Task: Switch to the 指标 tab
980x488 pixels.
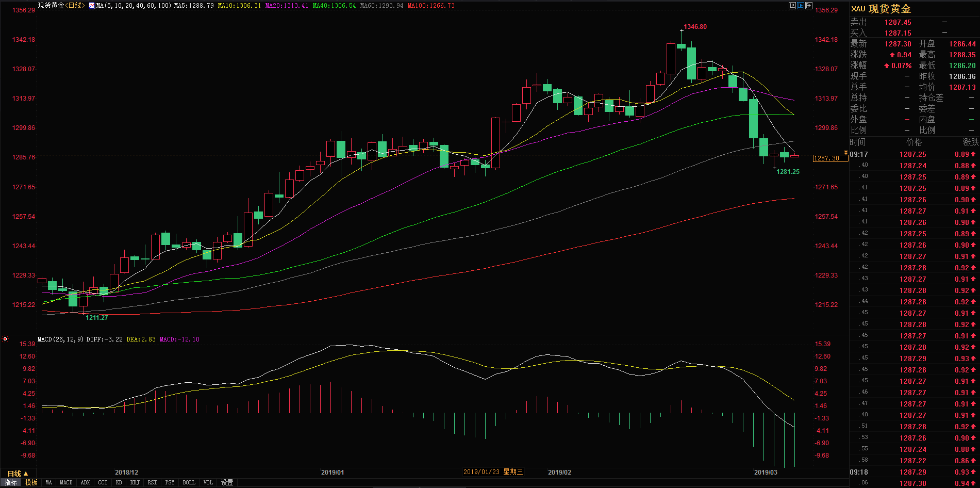Action: pyautogui.click(x=11, y=483)
